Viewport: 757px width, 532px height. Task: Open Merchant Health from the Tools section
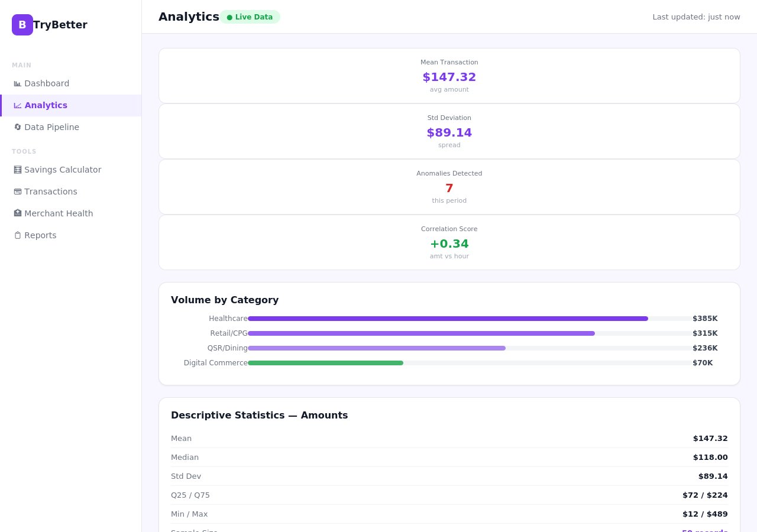(x=59, y=213)
